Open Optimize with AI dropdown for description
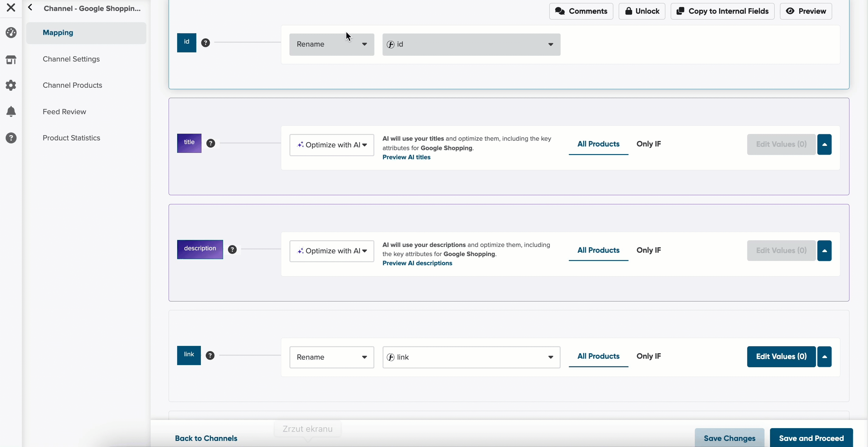Viewport: 868px width, 447px height. coord(331,251)
